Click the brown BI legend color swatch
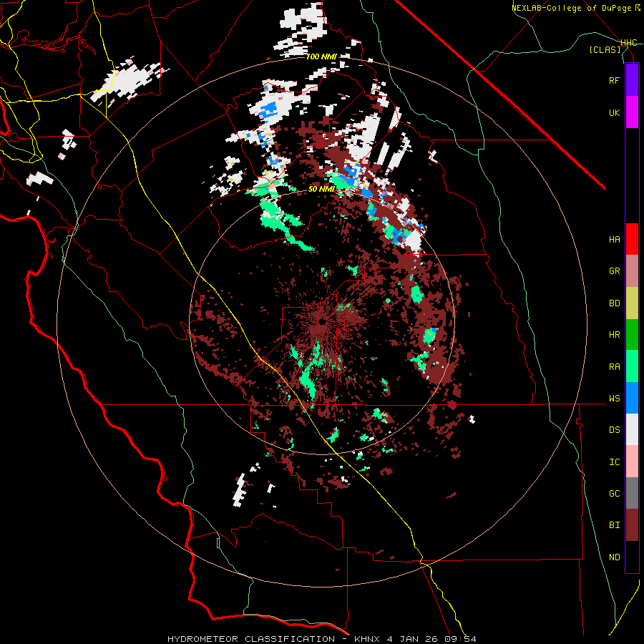The height and width of the screenshot is (644, 644). click(632, 525)
